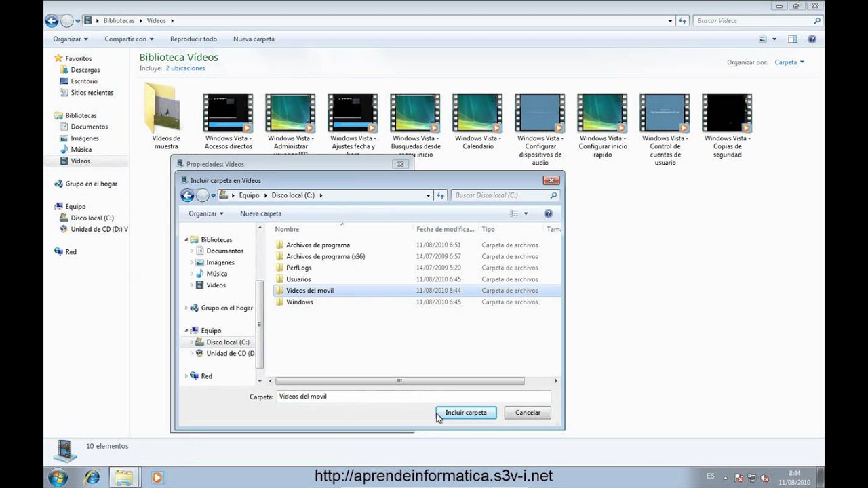Click Reproducir todo in the main toolbar

193,39
